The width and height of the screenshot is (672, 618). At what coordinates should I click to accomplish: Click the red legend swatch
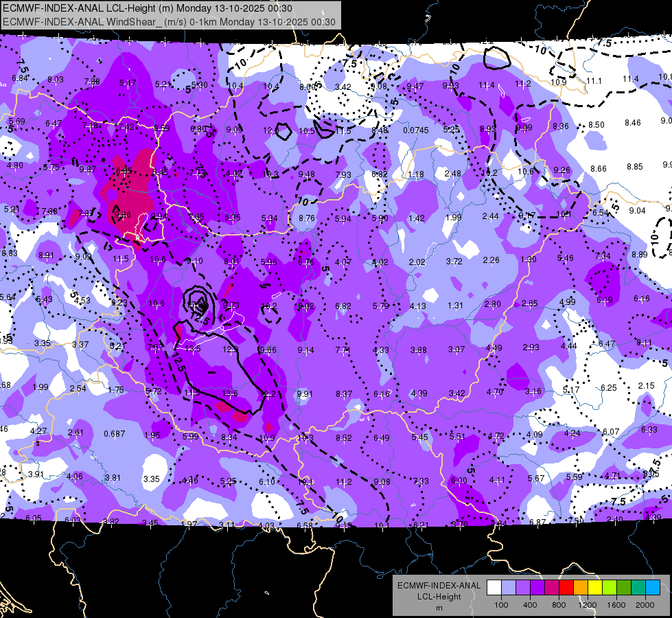[x=566, y=588]
